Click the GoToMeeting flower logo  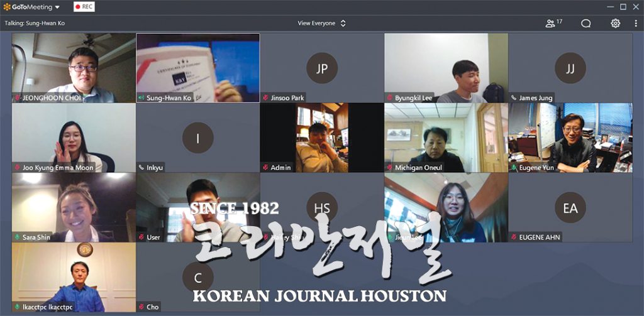tap(6, 7)
